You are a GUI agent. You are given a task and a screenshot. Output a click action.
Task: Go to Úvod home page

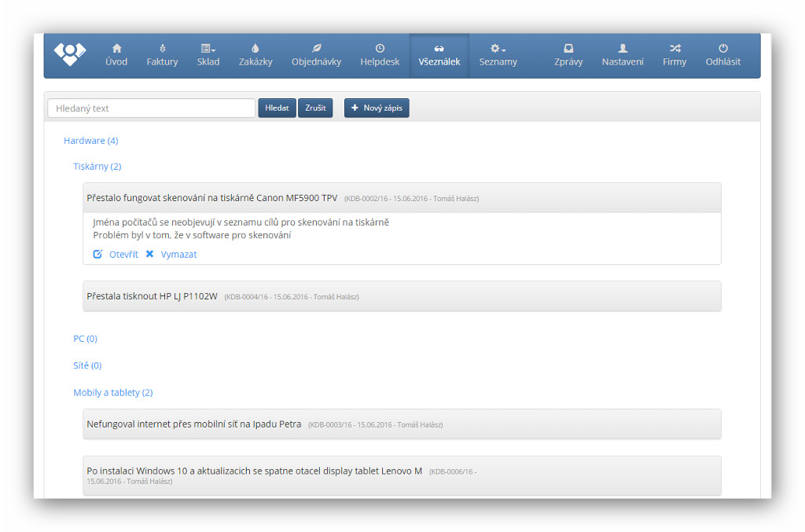(116, 55)
